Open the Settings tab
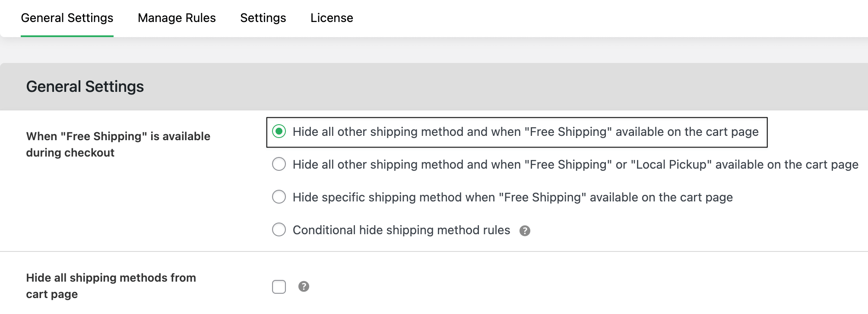 pos(263,18)
